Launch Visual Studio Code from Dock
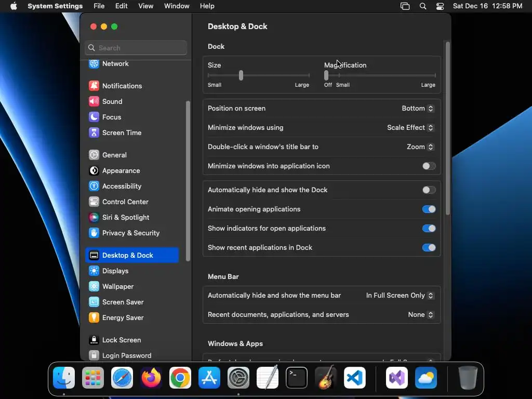The width and height of the screenshot is (532, 399). tap(355, 378)
